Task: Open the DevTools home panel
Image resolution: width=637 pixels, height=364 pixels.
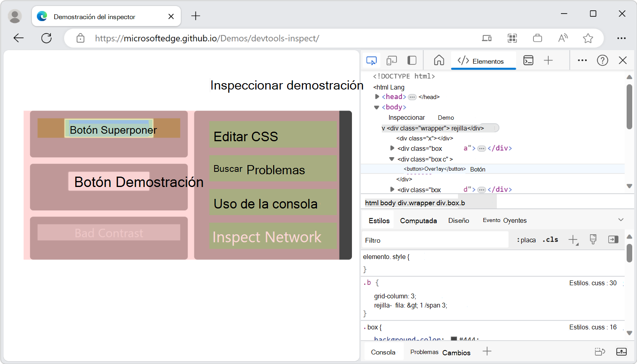Action: [x=439, y=60]
